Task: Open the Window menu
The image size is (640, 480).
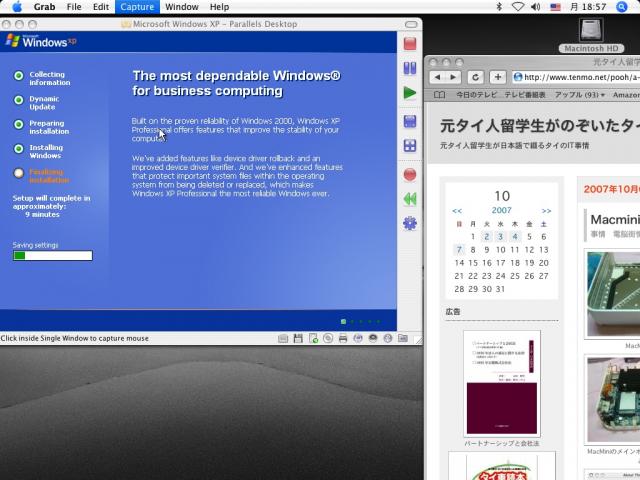Action: (182, 7)
